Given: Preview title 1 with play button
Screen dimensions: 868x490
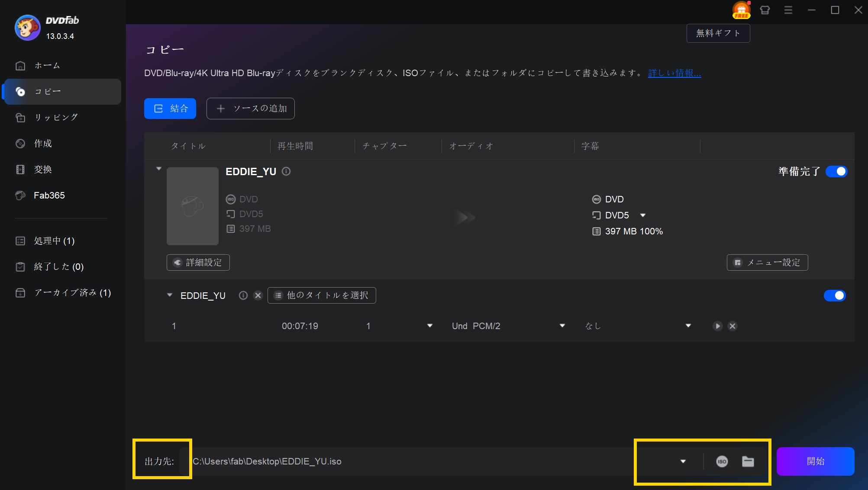Looking at the screenshot, I should [x=718, y=326].
